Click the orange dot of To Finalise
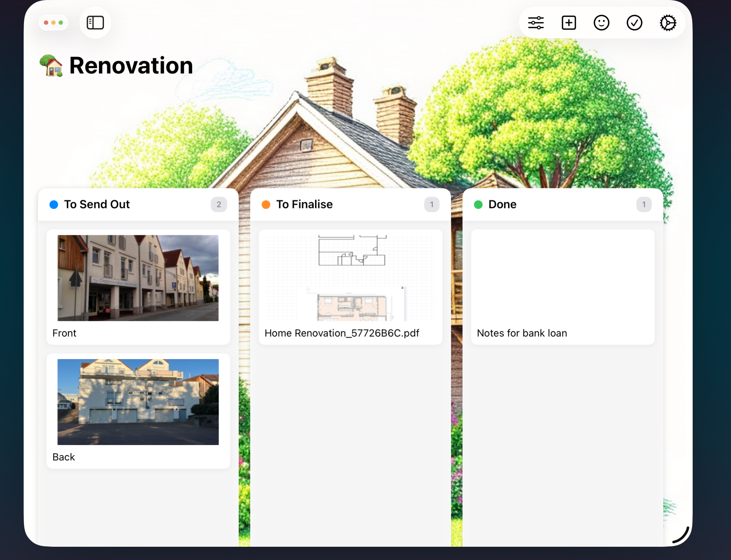Screen dimensions: 731x560 [x=266, y=204]
